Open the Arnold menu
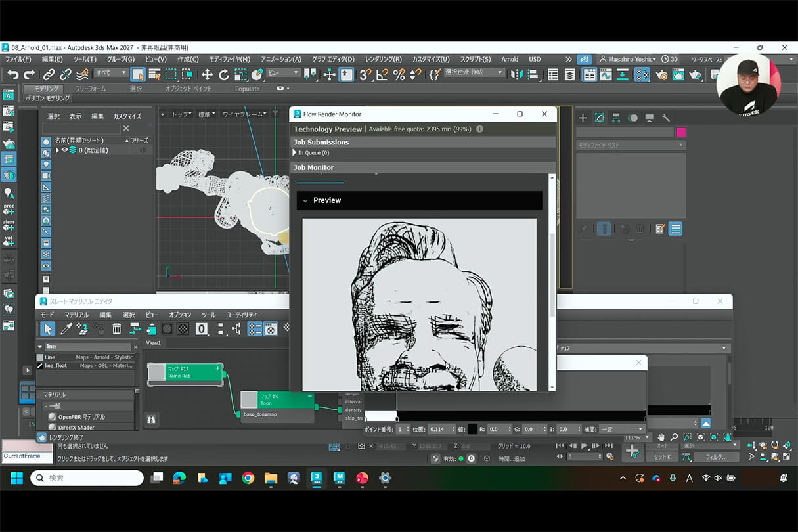The image size is (798, 532). [x=510, y=59]
